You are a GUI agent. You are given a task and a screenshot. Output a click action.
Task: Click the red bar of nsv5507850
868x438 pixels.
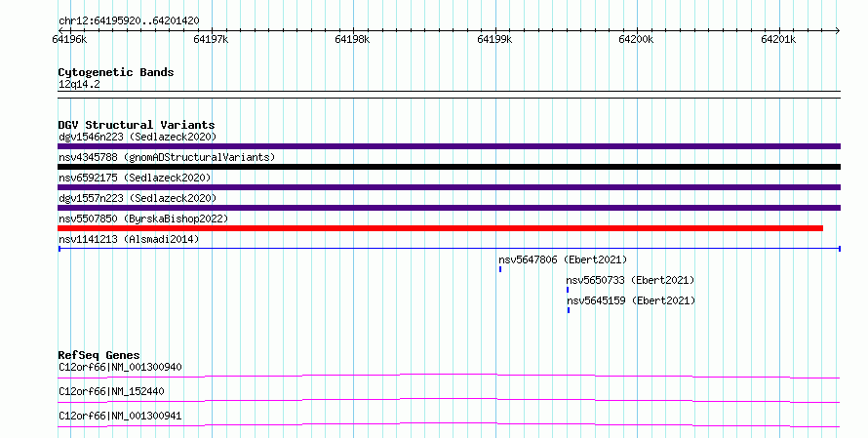pos(440,228)
